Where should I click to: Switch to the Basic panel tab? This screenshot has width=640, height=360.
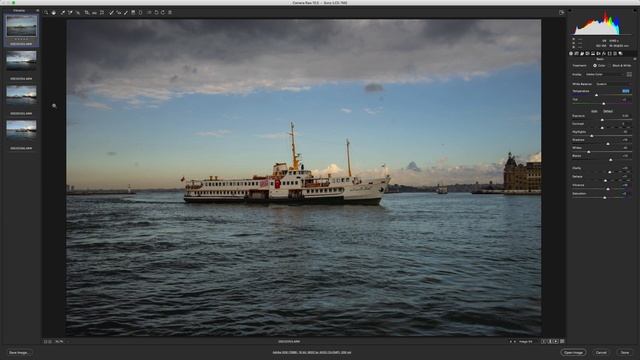571,53
